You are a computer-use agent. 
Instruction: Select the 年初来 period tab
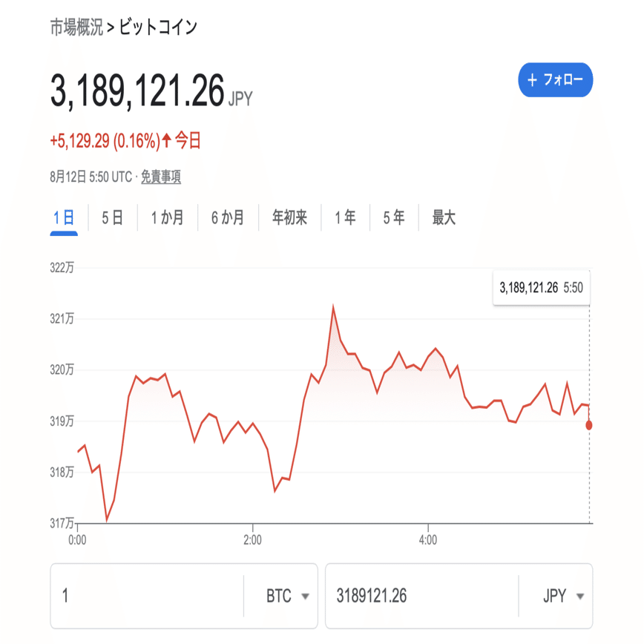point(289,217)
